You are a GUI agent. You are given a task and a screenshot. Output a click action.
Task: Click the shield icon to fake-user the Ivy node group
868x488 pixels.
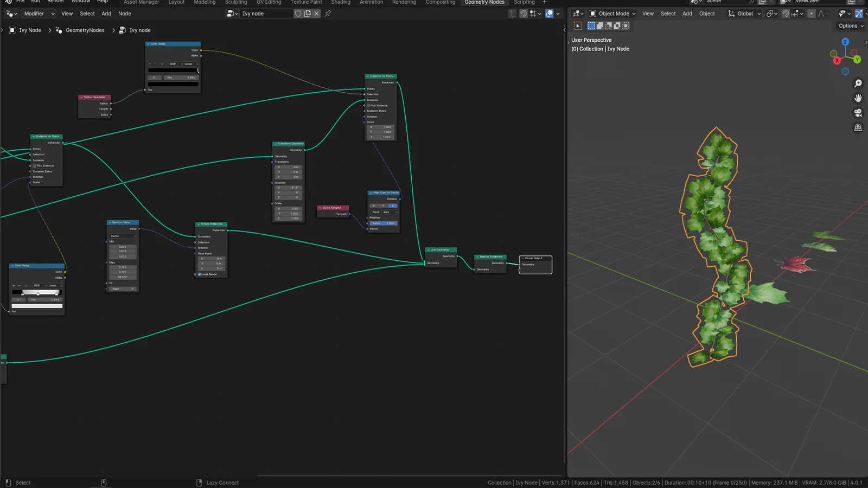298,13
